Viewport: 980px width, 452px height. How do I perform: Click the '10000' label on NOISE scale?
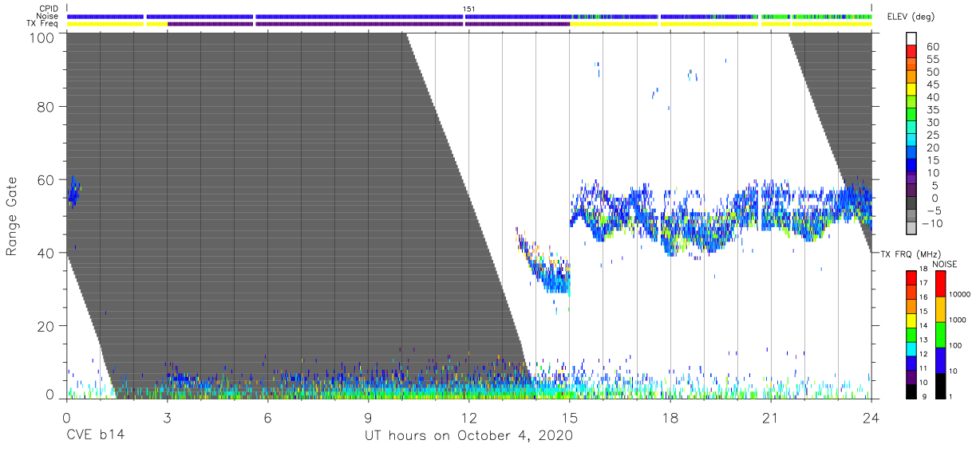958,295
